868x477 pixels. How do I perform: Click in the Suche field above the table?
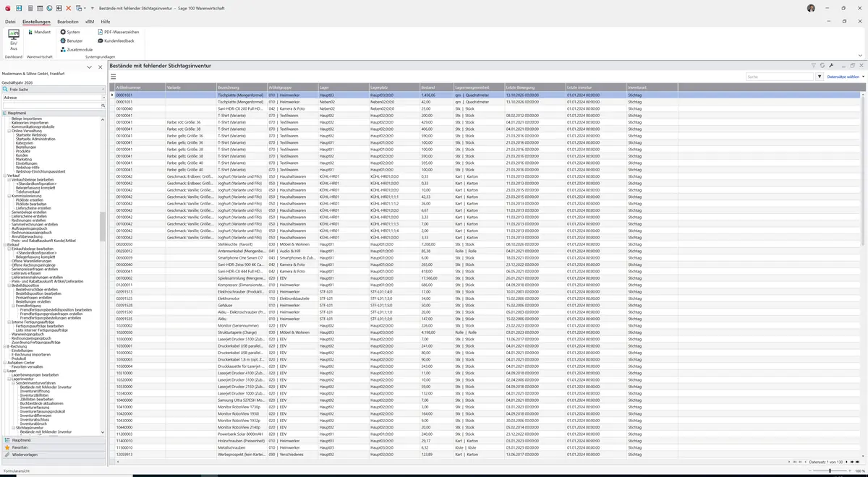[780, 77]
